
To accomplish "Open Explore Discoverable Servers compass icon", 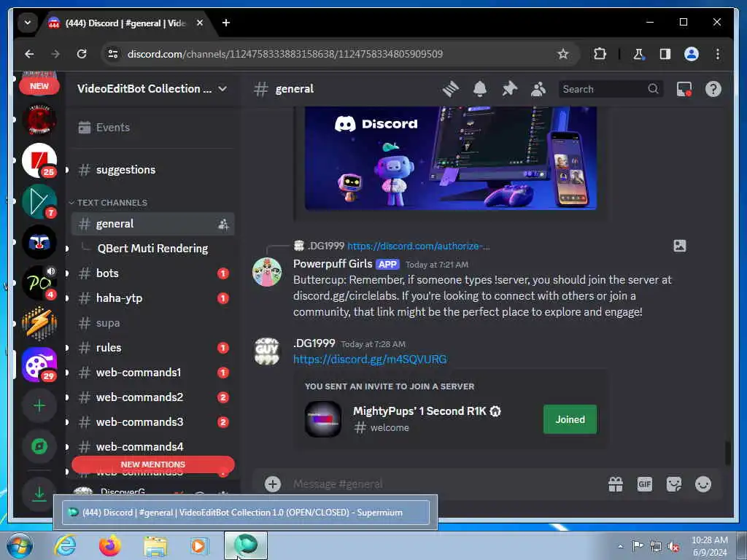I will 39,446.
